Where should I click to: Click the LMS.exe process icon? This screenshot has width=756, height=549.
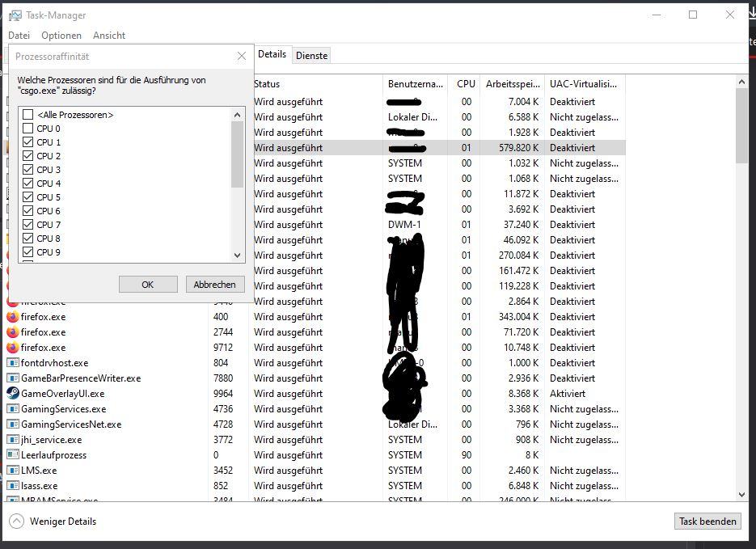13,471
